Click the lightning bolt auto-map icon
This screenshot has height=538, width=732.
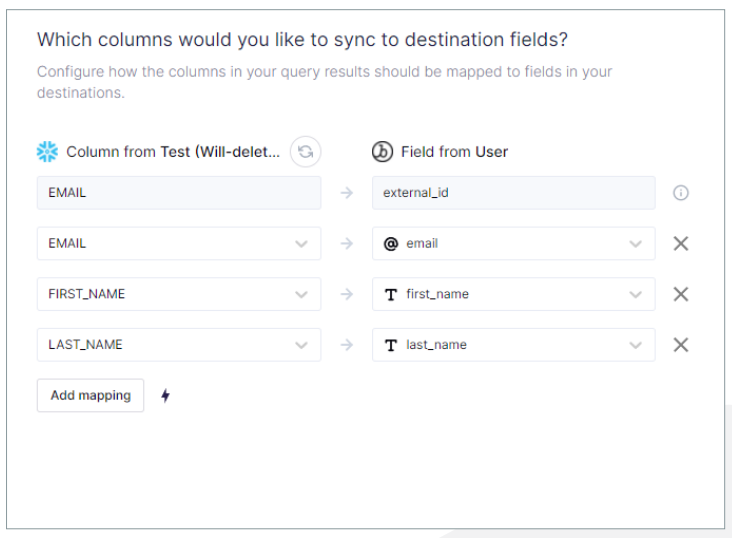(x=165, y=396)
